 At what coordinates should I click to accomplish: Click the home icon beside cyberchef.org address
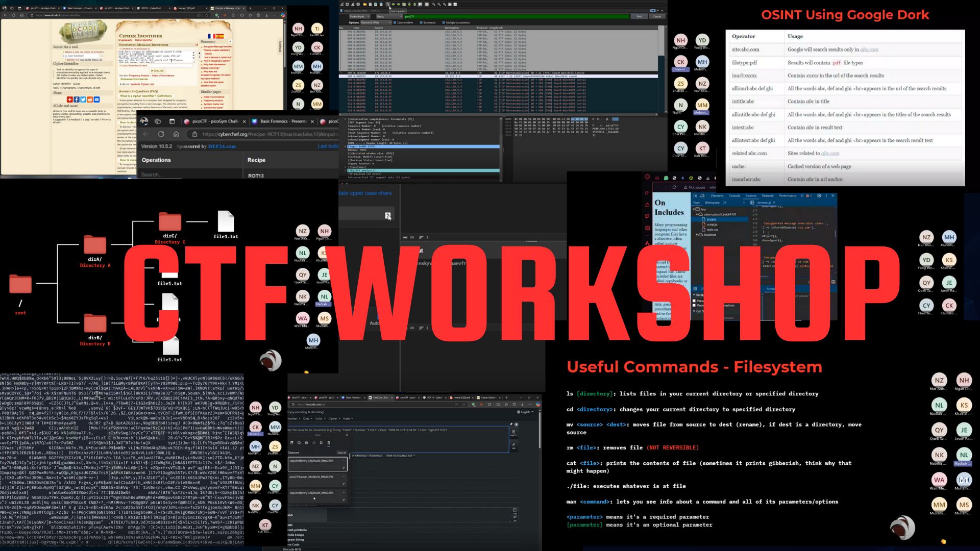pyautogui.click(x=176, y=134)
